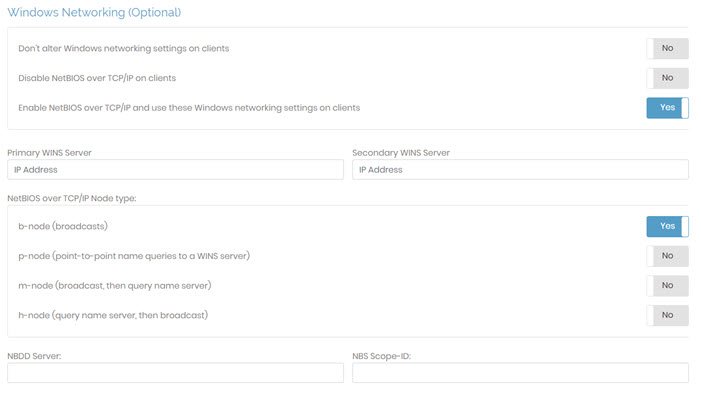Enable the h-node toggle switch

click(667, 315)
